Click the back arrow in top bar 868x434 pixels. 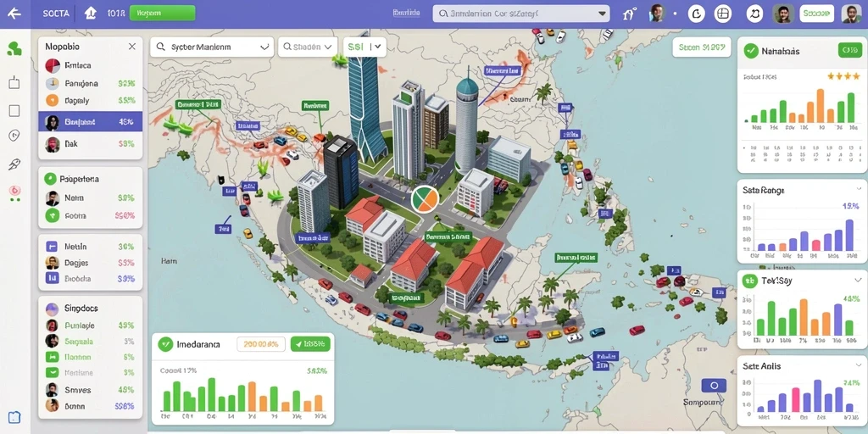tap(14, 14)
